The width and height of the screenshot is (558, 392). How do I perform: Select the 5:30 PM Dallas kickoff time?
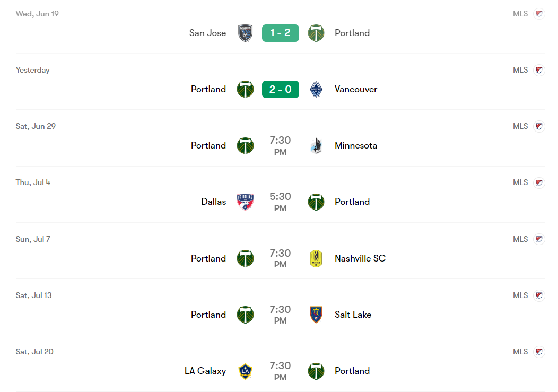[281, 202]
